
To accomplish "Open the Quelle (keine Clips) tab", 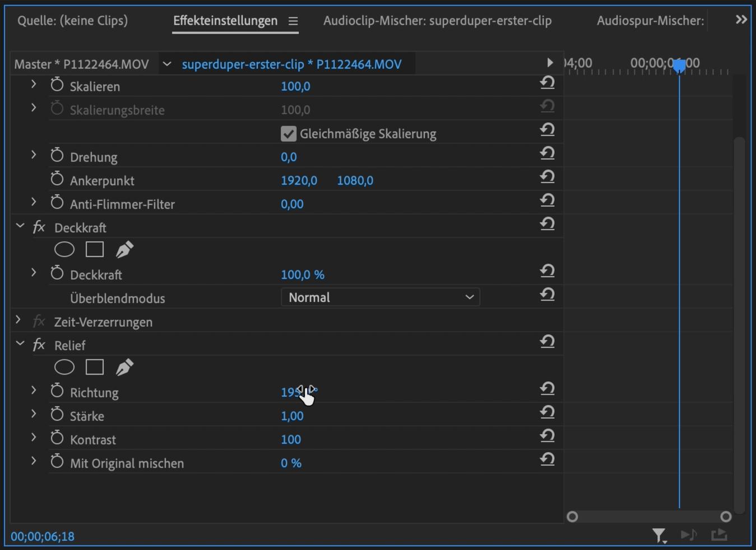I will [x=72, y=21].
